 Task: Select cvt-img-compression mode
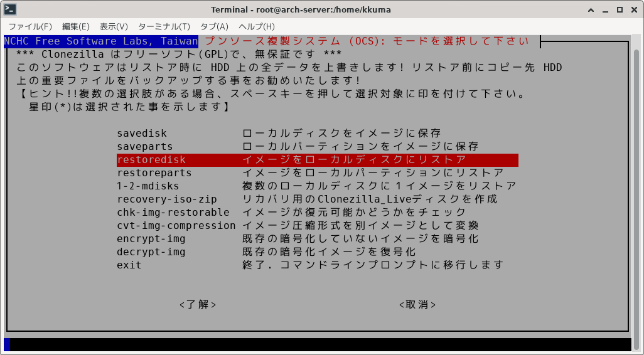176,226
